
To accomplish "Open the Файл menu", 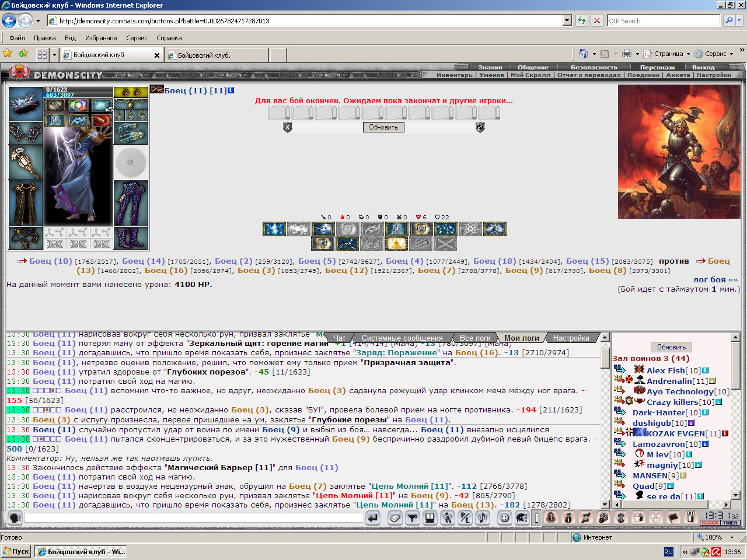I will point(17,38).
